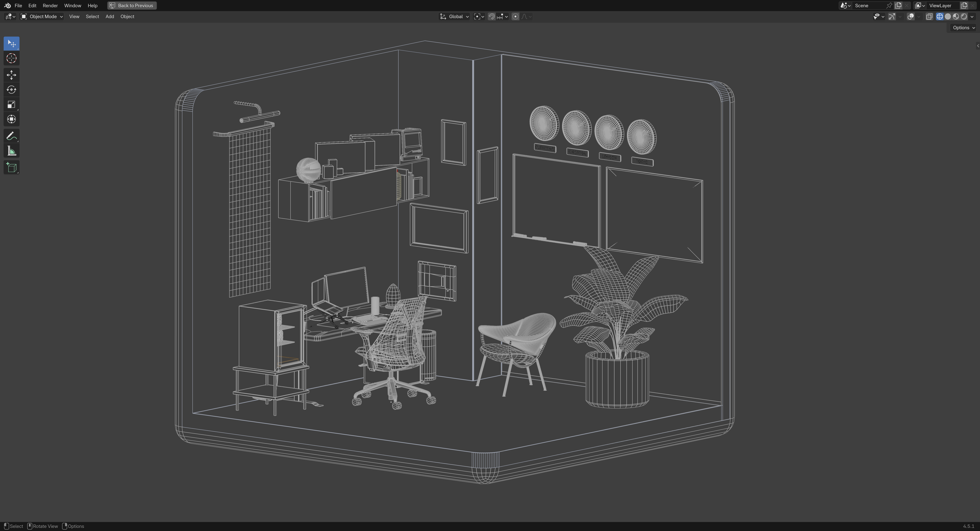
Task: Click Back to Previous button
Action: pos(132,6)
